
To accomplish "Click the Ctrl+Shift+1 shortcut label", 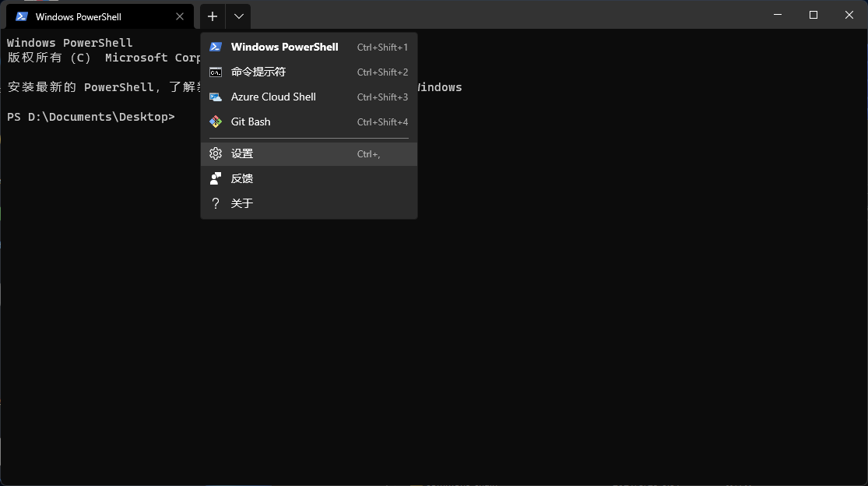I will [382, 47].
